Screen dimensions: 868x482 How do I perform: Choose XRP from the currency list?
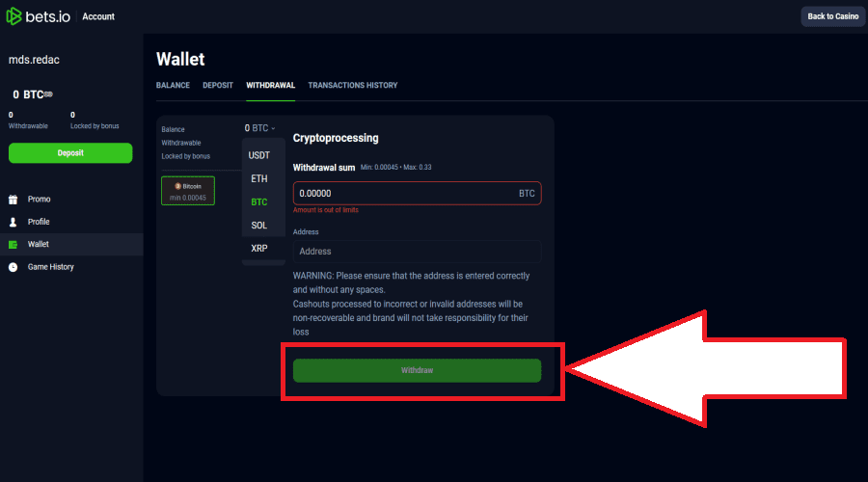(x=259, y=249)
